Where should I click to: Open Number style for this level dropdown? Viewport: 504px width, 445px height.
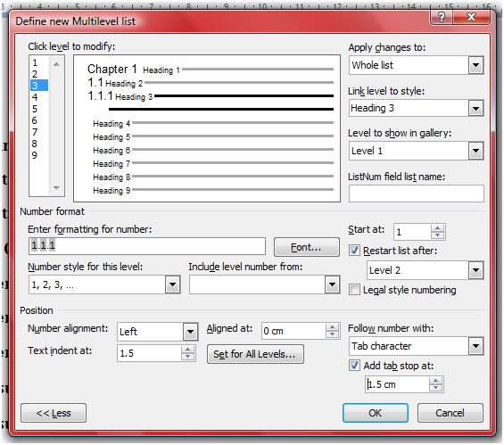click(x=172, y=284)
